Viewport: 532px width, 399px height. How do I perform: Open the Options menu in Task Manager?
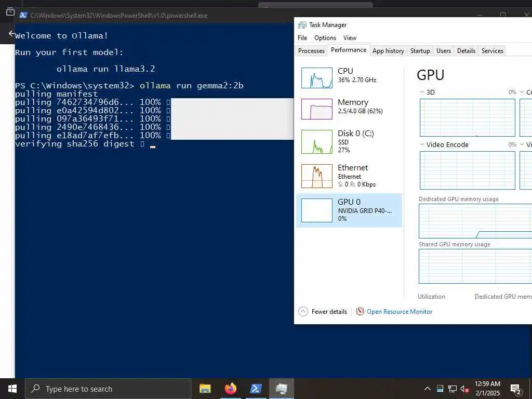click(325, 37)
